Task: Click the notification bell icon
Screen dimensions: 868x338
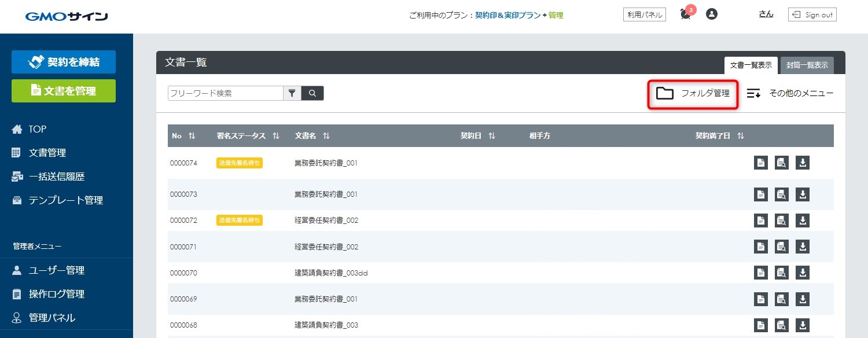Action: coord(686,14)
